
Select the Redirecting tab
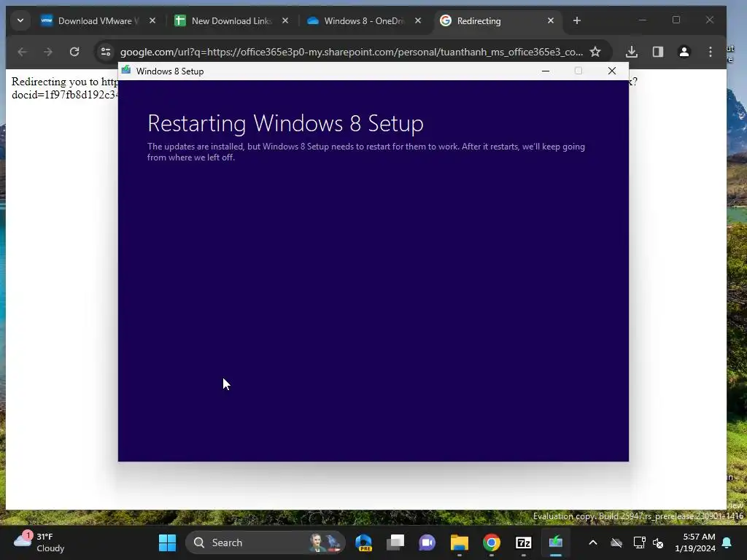[498, 21]
